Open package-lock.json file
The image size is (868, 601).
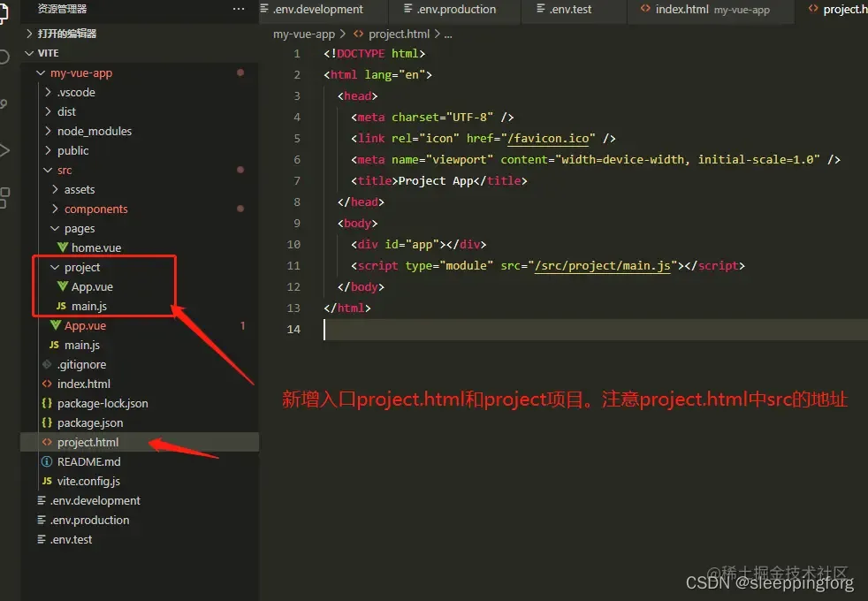(x=103, y=403)
